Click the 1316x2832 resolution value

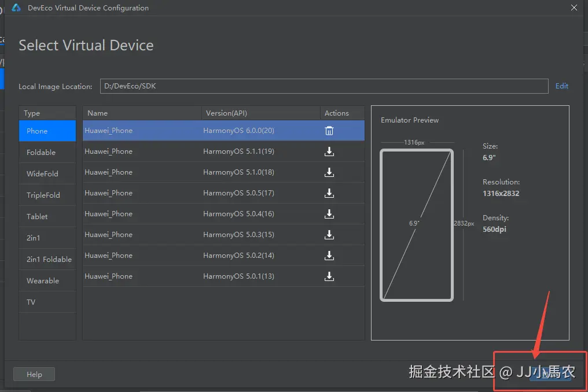pyautogui.click(x=501, y=193)
